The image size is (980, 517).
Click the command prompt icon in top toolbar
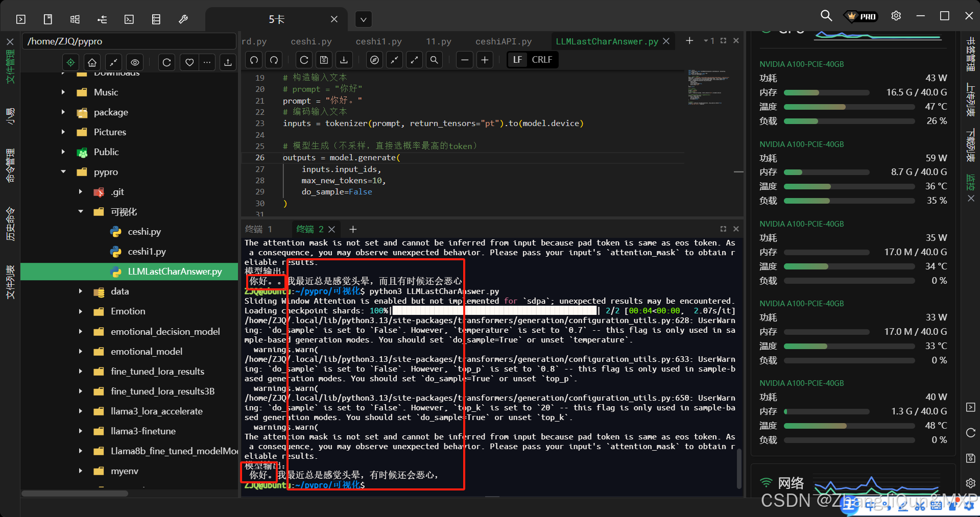[x=129, y=19]
